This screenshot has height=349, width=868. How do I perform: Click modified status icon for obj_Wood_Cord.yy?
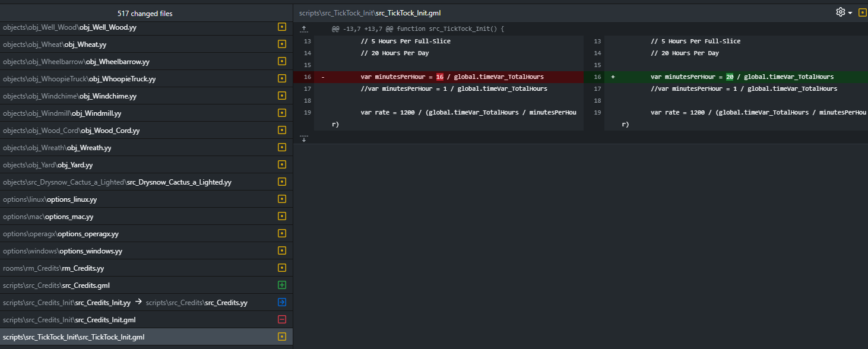point(282,131)
